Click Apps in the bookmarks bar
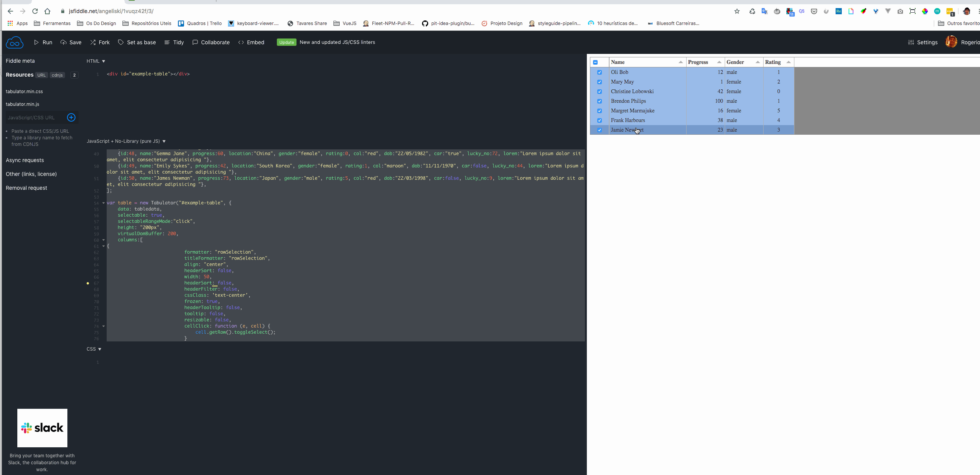 click(x=18, y=23)
